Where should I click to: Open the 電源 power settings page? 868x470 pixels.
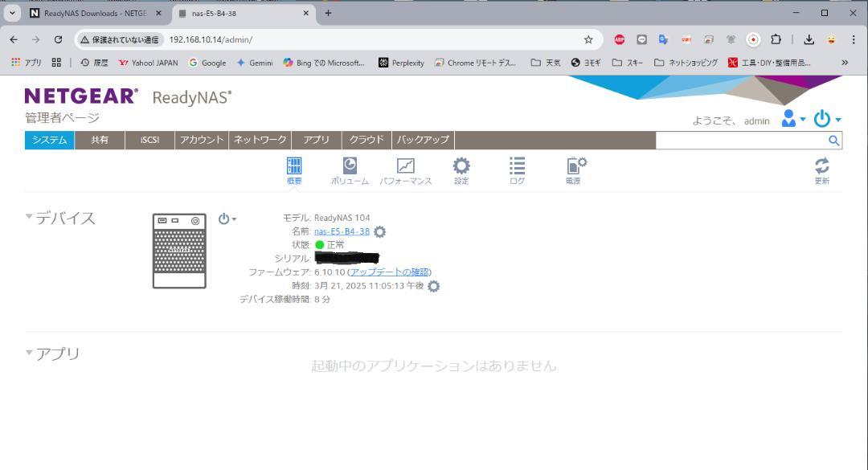(x=575, y=170)
